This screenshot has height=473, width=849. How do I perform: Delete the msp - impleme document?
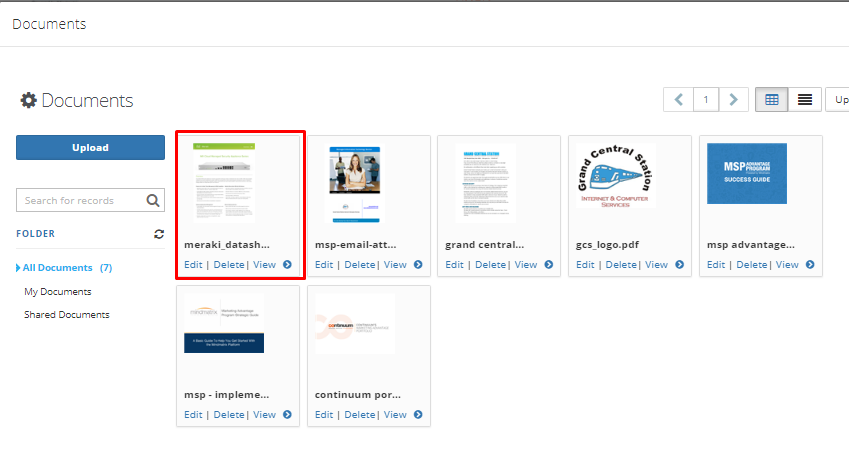coord(228,415)
